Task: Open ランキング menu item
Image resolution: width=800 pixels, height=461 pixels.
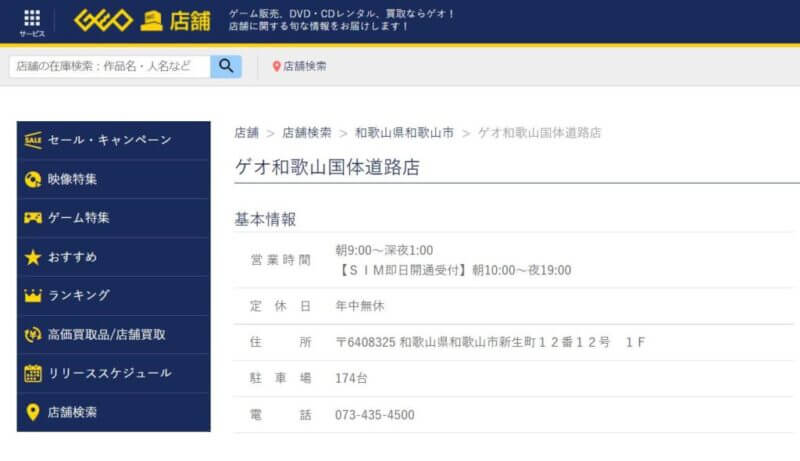Action: (114, 295)
